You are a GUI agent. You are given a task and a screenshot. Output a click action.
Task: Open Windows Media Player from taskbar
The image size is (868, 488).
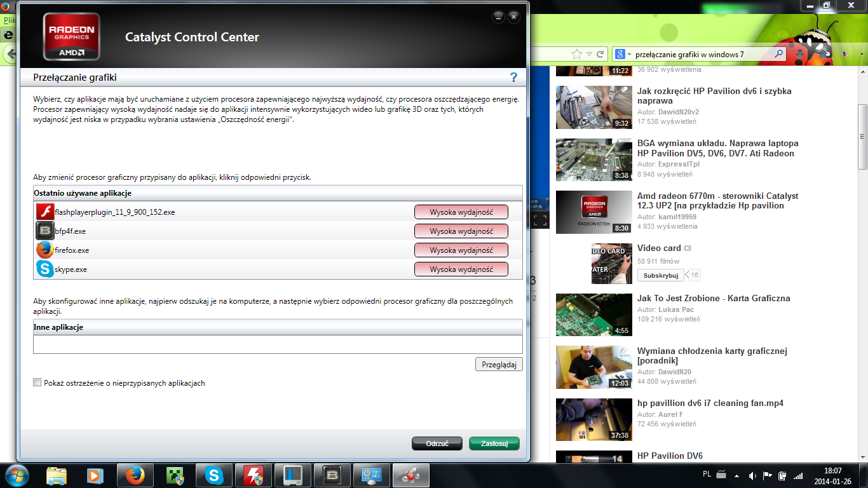tap(95, 475)
